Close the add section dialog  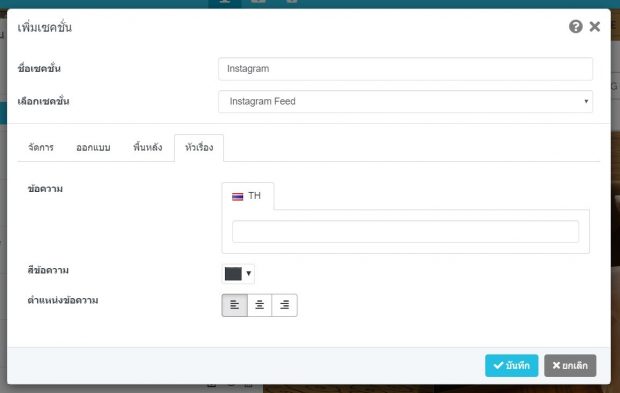pos(594,26)
